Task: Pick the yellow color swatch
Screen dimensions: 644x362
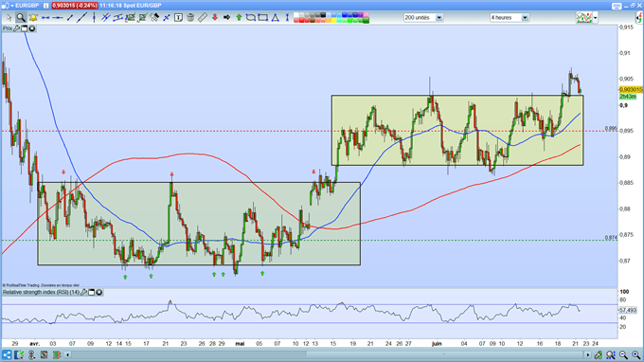Action: coord(334,20)
